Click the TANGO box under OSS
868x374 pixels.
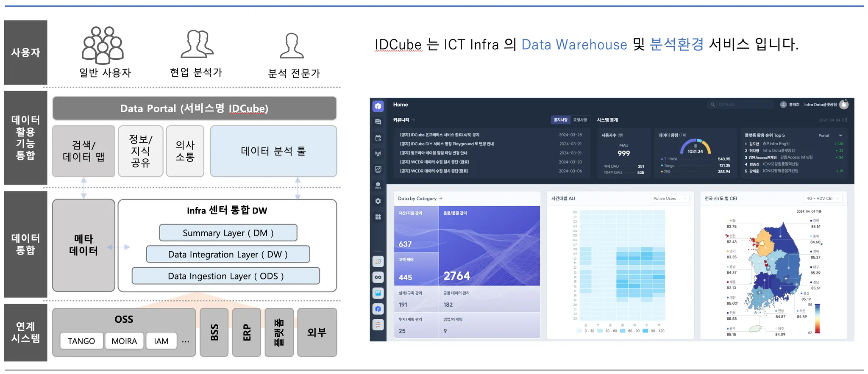point(81,341)
